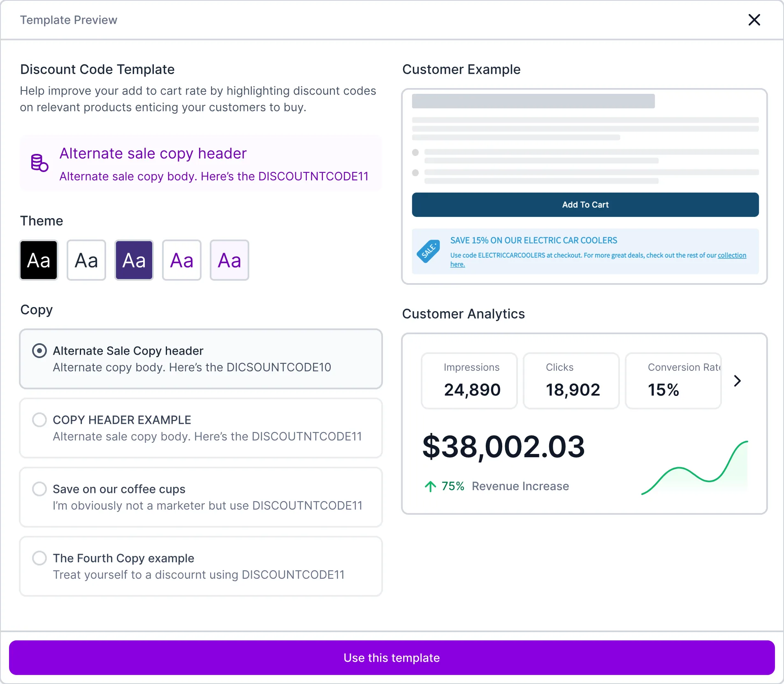The image size is (784, 684).
Task: Show next analytics cards with chevron
Action: pyautogui.click(x=737, y=381)
